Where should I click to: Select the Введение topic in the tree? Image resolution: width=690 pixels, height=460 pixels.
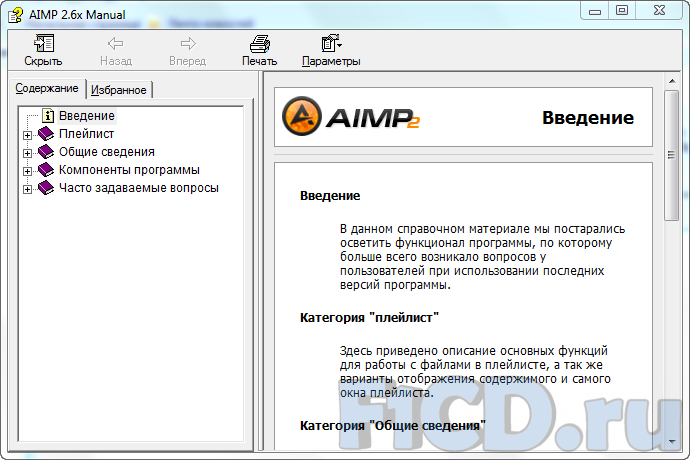click(x=87, y=116)
